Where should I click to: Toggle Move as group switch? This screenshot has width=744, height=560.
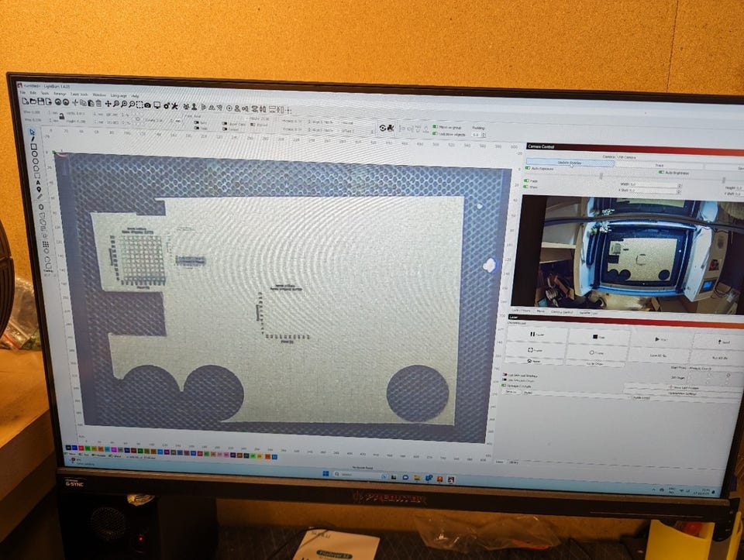click(x=435, y=127)
